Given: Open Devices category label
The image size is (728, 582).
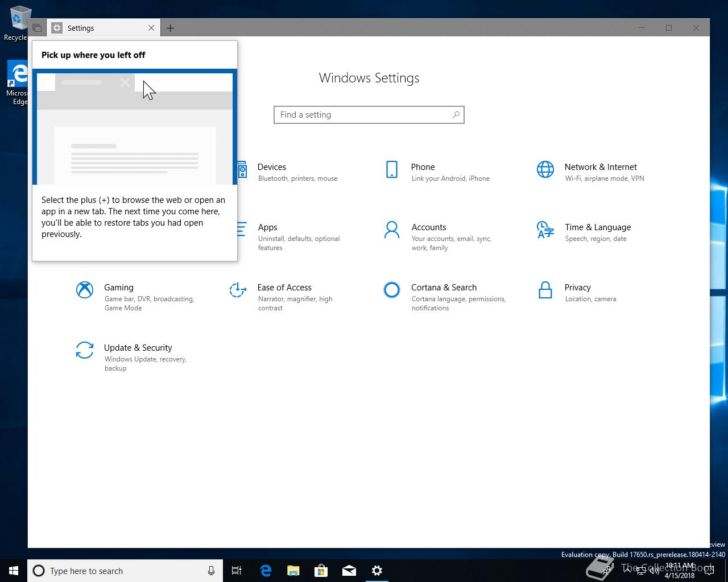Looking at the screenshot, I should pyautogui.click(x=271, y=167).
